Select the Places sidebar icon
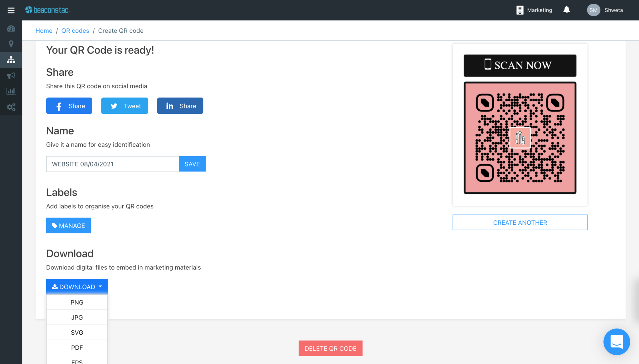The height and width of the screenshot is (364, 639). 11,44
